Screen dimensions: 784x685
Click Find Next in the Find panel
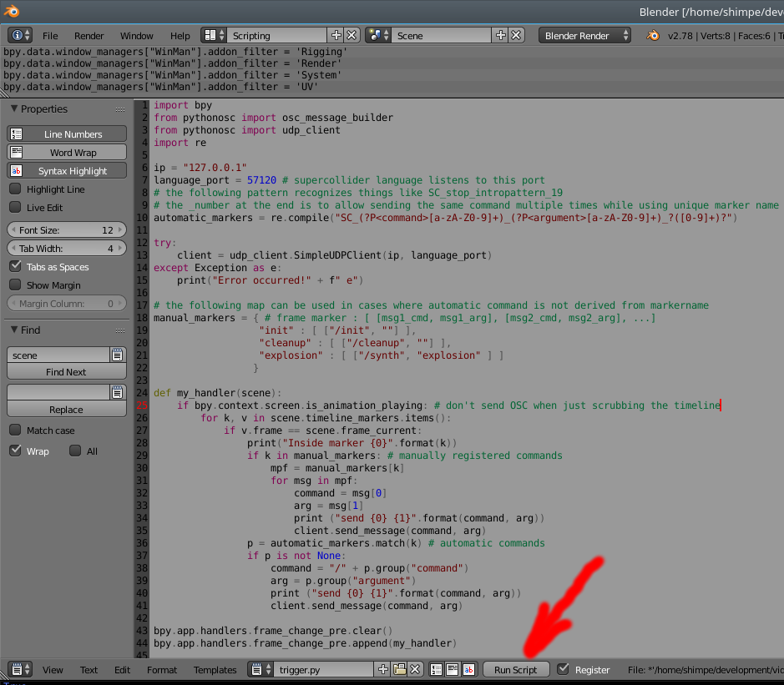tap(66, 371)
